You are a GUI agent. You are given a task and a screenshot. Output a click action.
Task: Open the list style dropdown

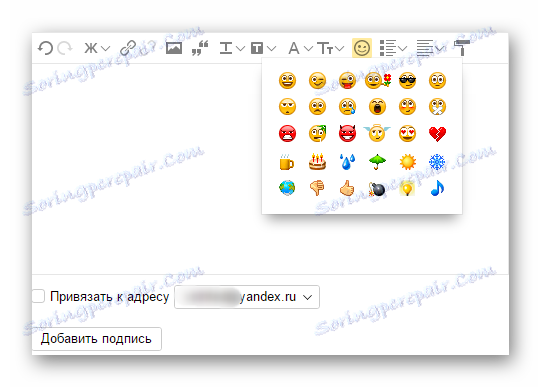393,48
